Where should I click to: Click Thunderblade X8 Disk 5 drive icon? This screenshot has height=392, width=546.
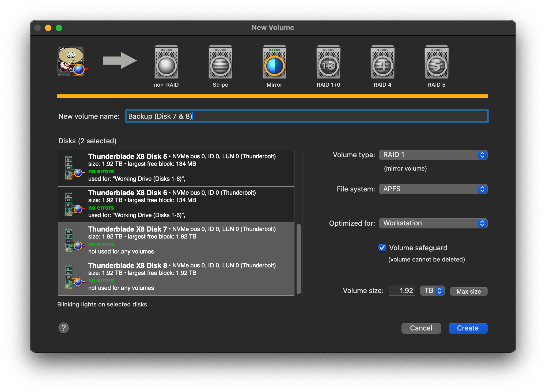[x=72, y=168]
